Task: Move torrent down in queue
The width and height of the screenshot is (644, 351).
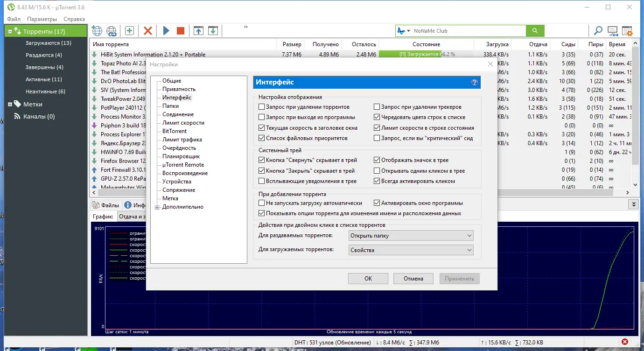Action: pos(213,30)
